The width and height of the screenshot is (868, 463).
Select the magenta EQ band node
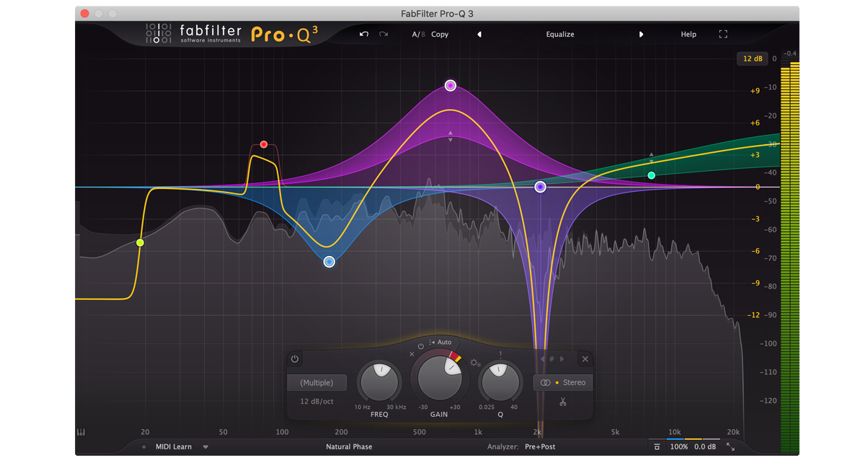[451, 86]
